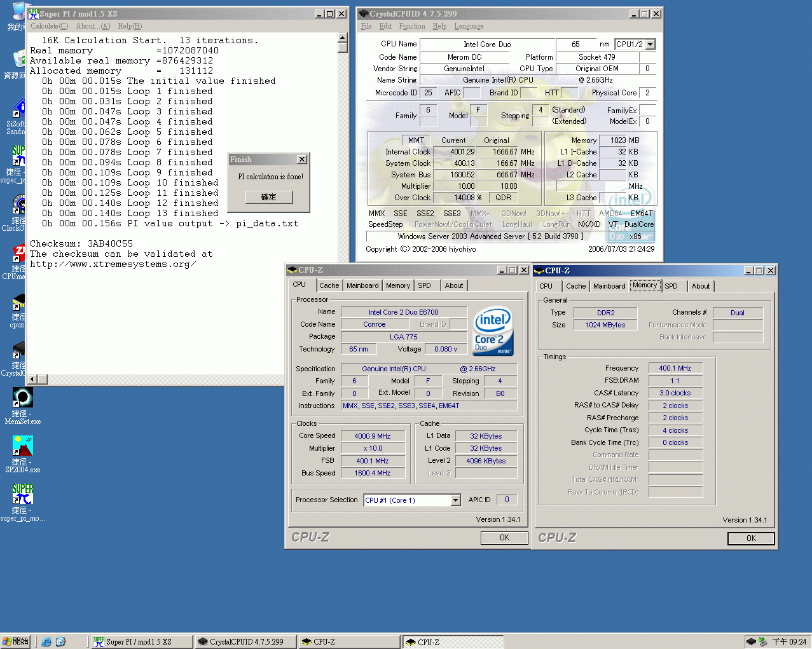Image resolution: width=812 pixels, height=649 pixels.
Task: Click the CPU Name field Intel Core Duo
Action: point(486,44)
